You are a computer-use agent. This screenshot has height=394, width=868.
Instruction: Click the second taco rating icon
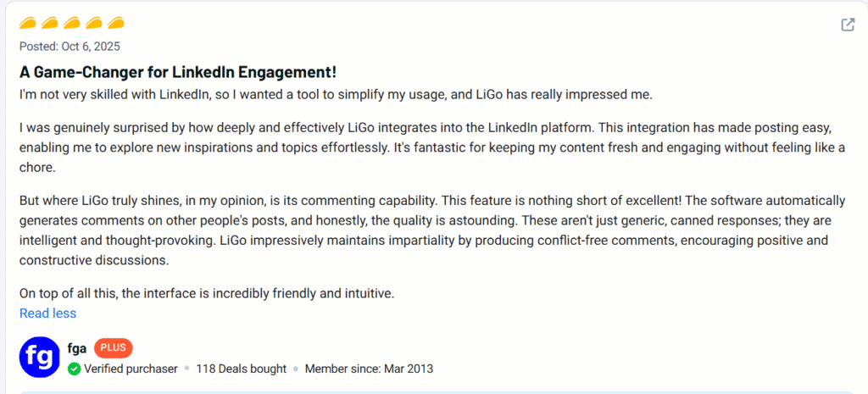[x=50, y=22]
